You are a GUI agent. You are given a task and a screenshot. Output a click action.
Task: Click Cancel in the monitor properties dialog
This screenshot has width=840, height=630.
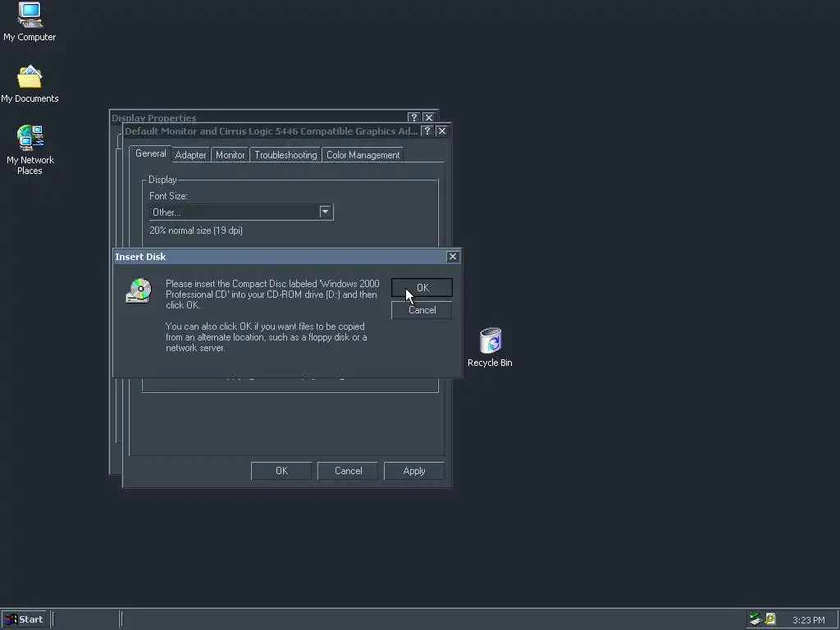tap(348, 471)
